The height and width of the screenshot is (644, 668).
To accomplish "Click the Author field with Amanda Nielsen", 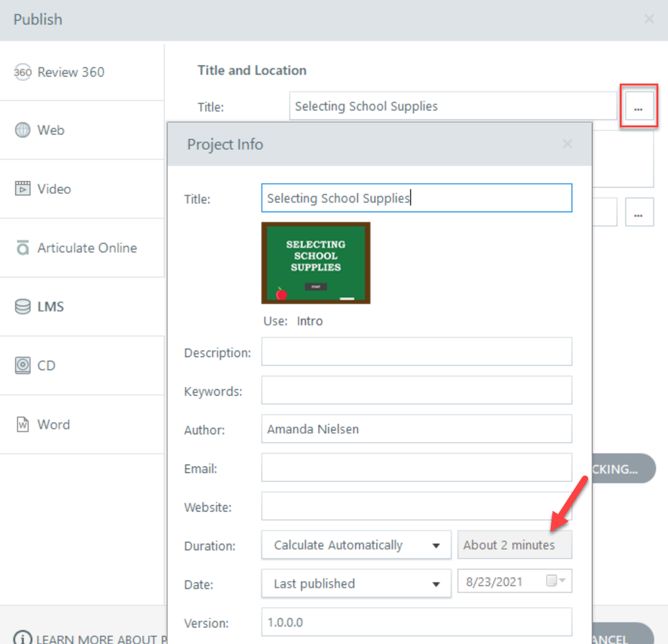I will [417, 429].
